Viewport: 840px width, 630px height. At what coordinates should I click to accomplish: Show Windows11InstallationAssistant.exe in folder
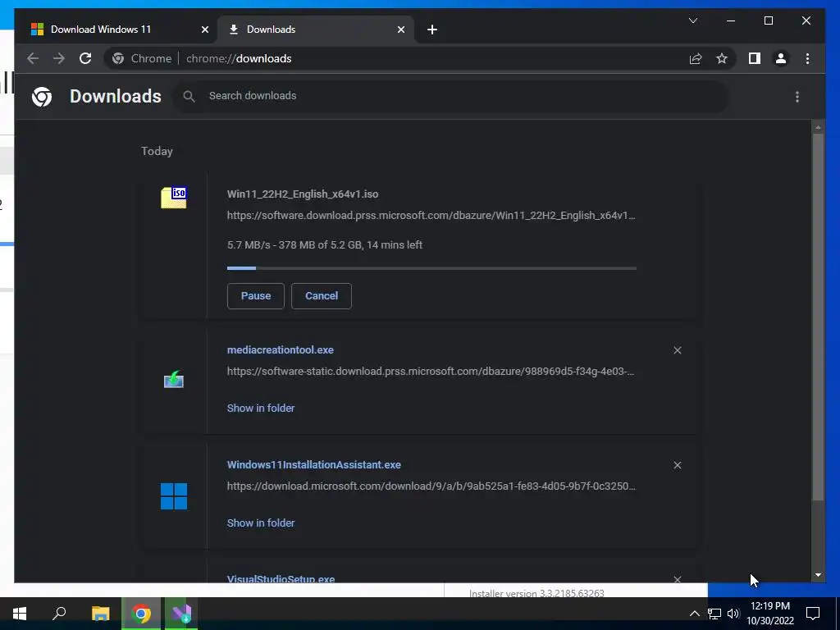(261, 523)
